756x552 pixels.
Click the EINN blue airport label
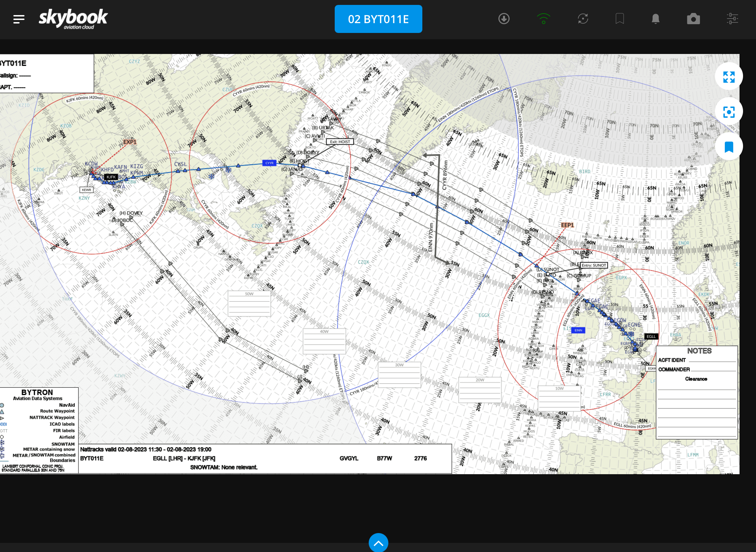coord(578,330)
